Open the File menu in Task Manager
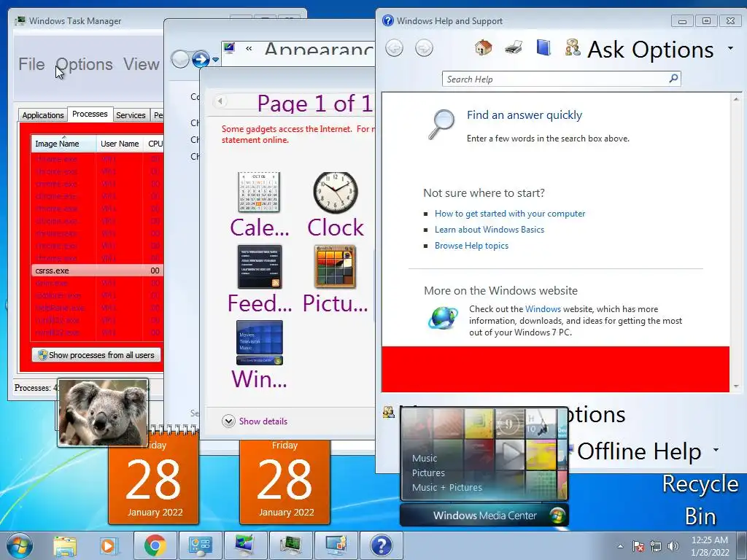Screen dimensions: 747x560 tap(31, 64)
